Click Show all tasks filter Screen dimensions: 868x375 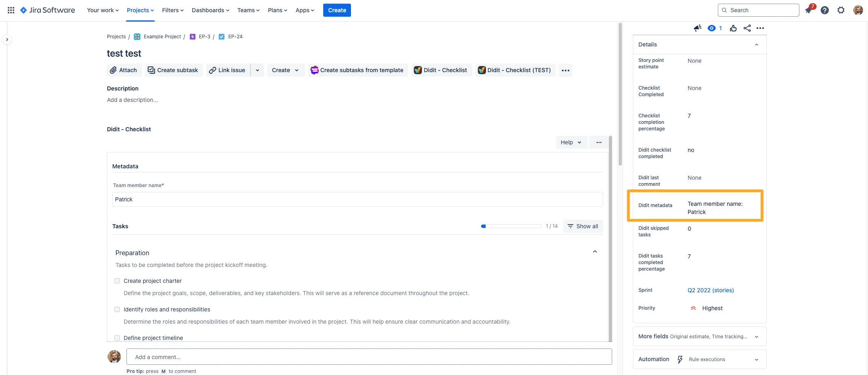(x=583, y=226)
